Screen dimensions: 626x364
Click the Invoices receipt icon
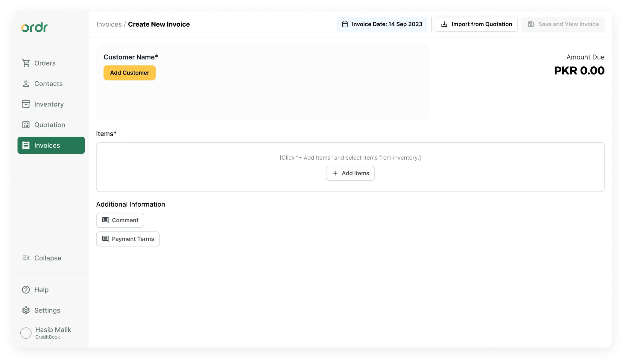click(26, 145)
